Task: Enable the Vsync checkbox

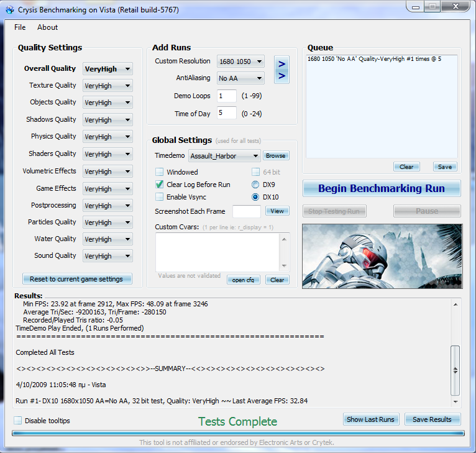Action: (159, 197)
